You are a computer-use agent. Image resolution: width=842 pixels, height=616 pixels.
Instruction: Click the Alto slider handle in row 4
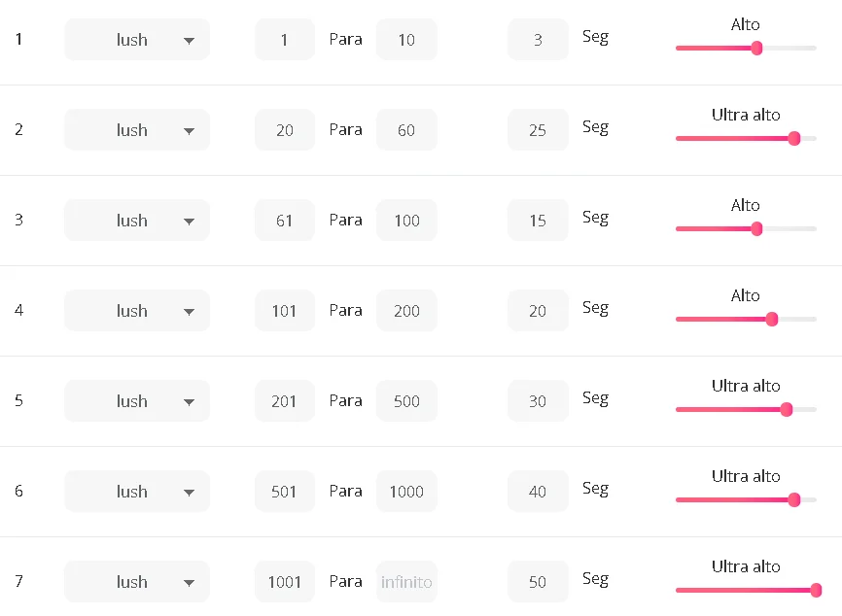772,319
